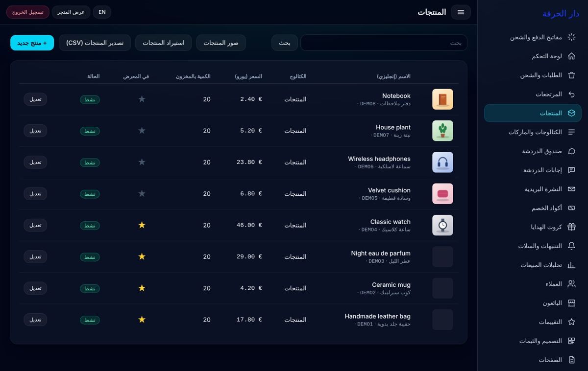Toggle the Ceramic mug featured star
This screenshot has width=588, height=371.
pyautogui.click(x=142, y=288)
